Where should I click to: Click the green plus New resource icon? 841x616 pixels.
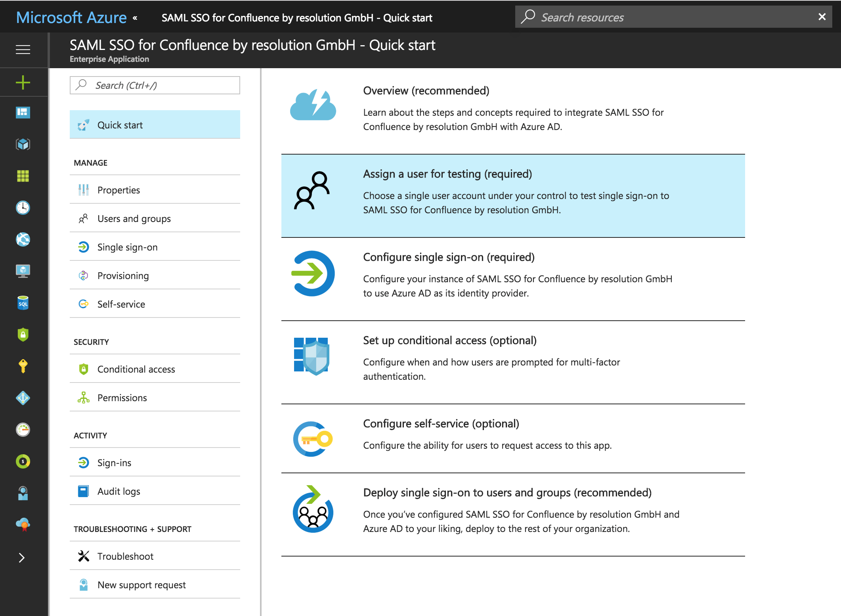[23, 82]
